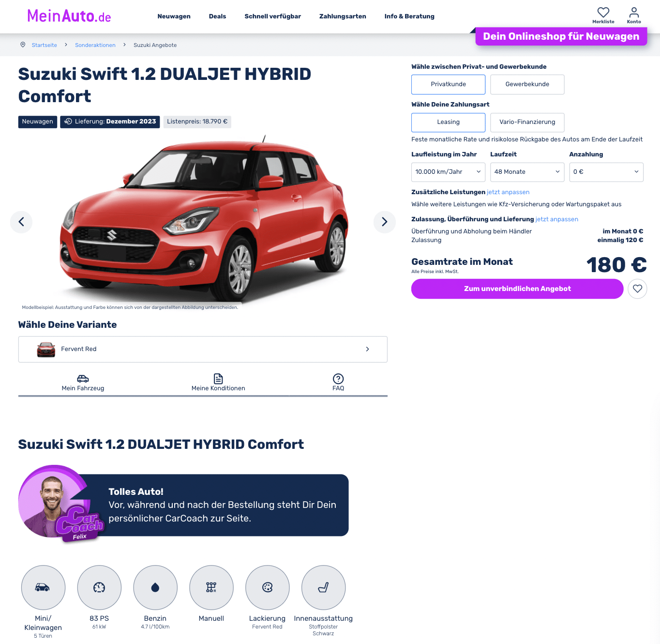Open the Merkliste heart icon in header

point(603,12)
